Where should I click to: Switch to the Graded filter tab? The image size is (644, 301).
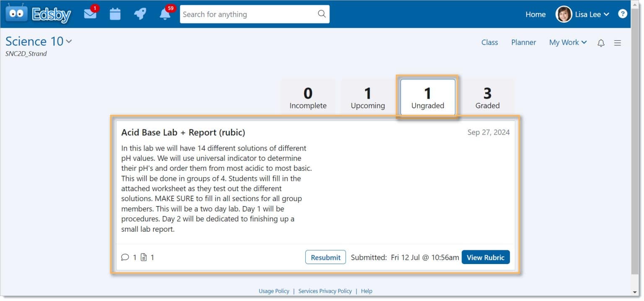pyautogui.click(x=487, y=97)
